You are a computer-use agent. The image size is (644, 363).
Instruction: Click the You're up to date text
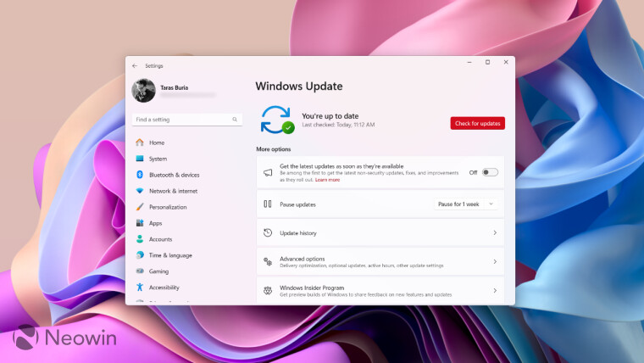(330, 116)
